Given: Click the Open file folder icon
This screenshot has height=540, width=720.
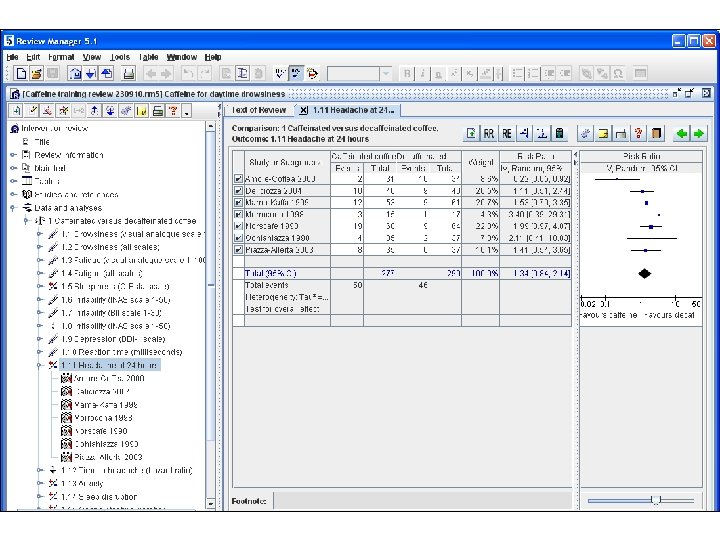Looking at the screenshot, I should (x=37, y=73).
